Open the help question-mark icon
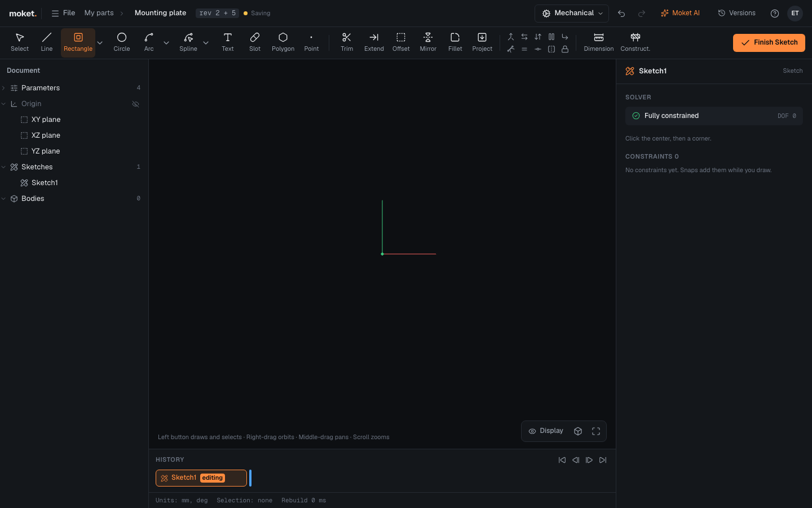 tap(775, 14)
